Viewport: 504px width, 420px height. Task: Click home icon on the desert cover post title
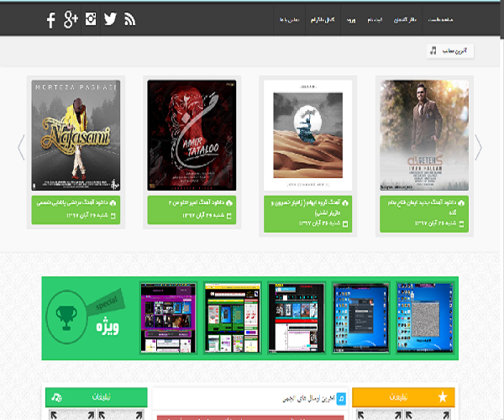pos(345,202)
